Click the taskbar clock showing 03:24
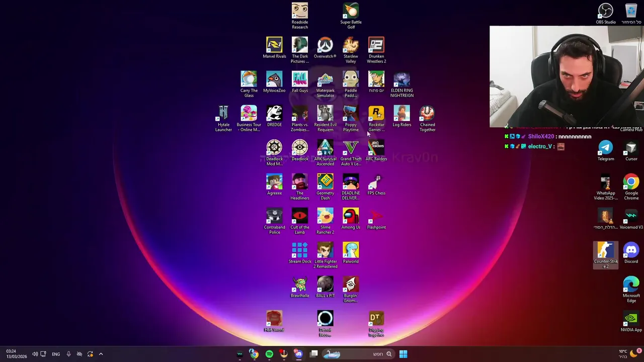The width and height of the screenshot is (644, 362). pyautogui.click(x=16, y=353)
